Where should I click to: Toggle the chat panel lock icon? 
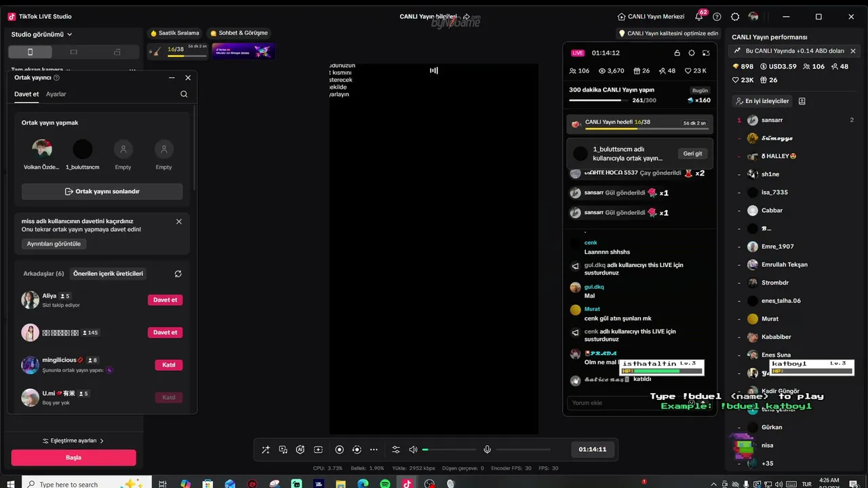pyautogui.click(x=677, y=53)
